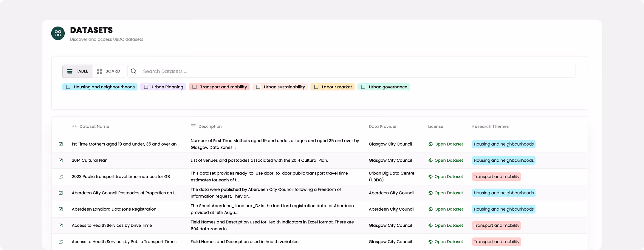Click the Data Provider column header

(x=383, y=126)
